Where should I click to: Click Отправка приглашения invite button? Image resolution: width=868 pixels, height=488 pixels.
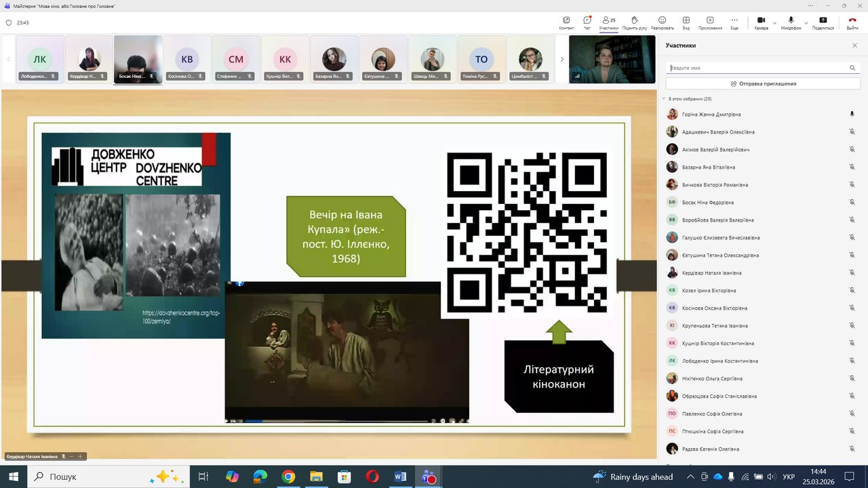763,83
